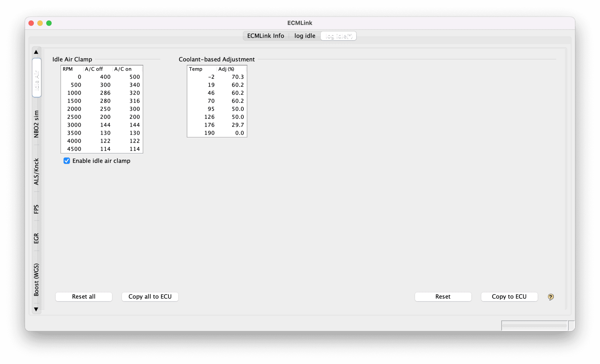
Task: Open the Idle Air vertical side tab
Action: pyautogui.click(x=36, y=78)
